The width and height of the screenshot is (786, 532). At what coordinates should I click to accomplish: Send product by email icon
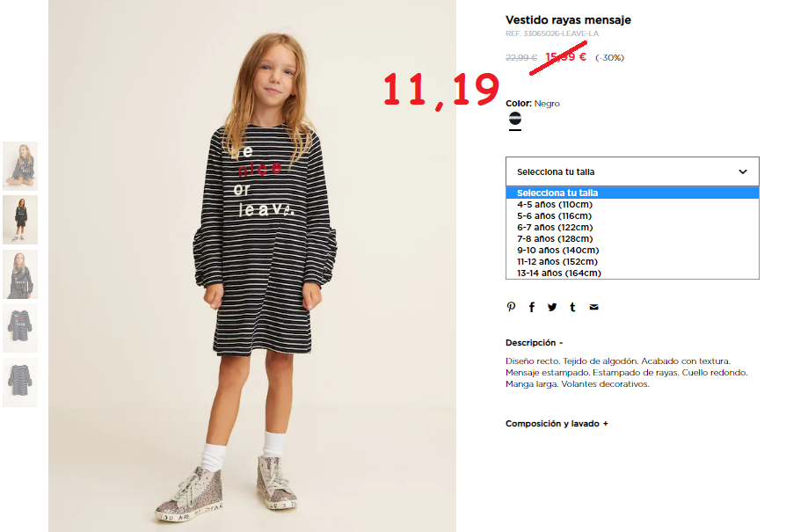click(x=594, y=307)
